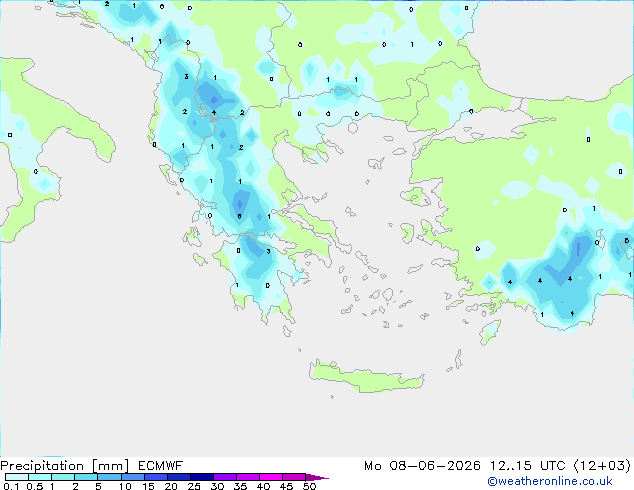Click the 'Precipitation [mm]' title text
This screenshot has width=634, height=490.
[x=65, y=466]
